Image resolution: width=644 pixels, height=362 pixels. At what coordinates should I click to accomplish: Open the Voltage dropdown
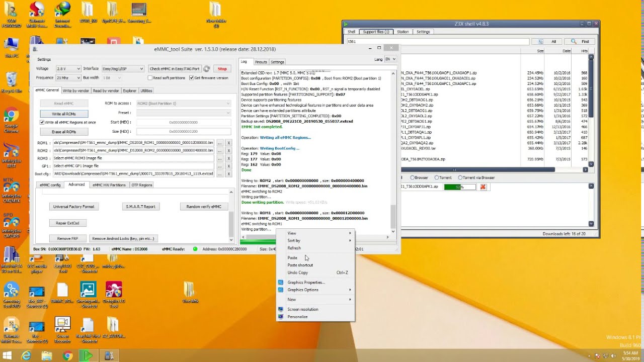(68, 68)
